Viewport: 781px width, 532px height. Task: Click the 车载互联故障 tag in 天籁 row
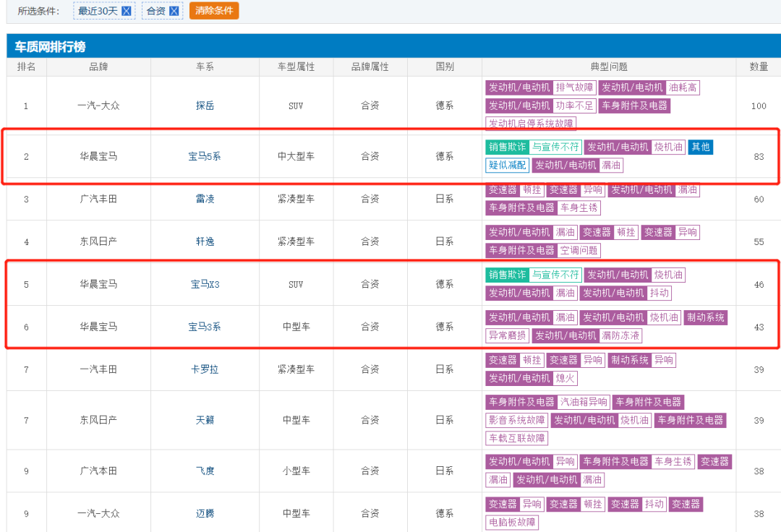pos(516,439)
